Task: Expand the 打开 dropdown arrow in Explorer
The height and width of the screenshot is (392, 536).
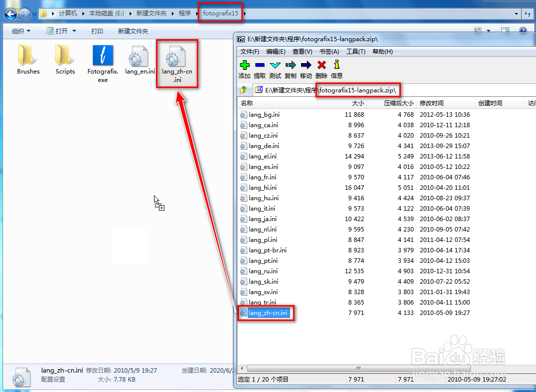Action: [74, 31]
